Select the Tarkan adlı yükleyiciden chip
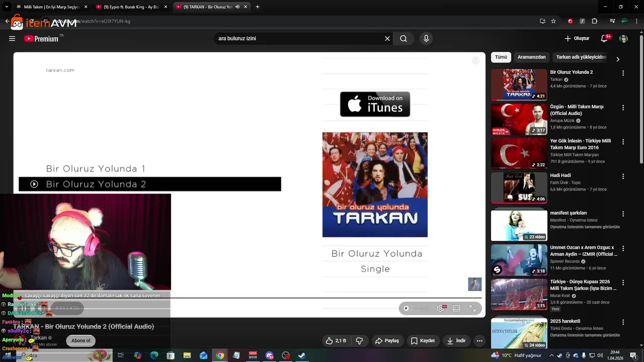This screenshot has height=362, width=644. click(x=581, y=57)
